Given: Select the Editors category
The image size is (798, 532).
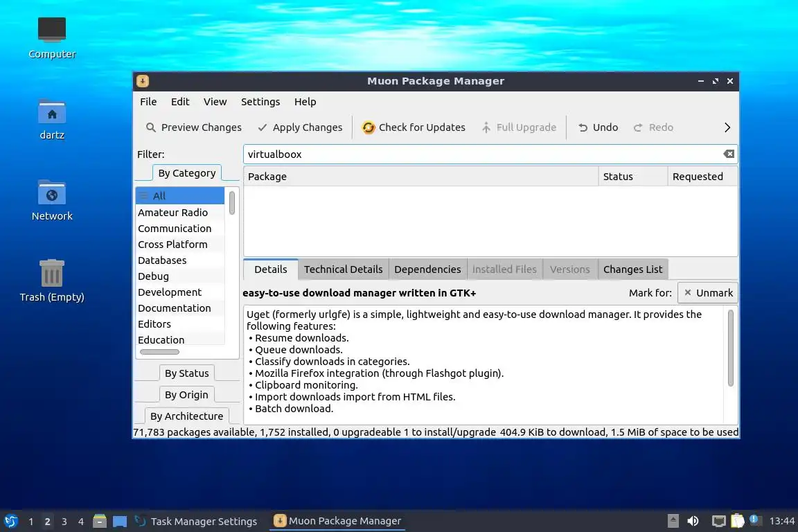Looking at the screenshot, I should pos(180,323).
